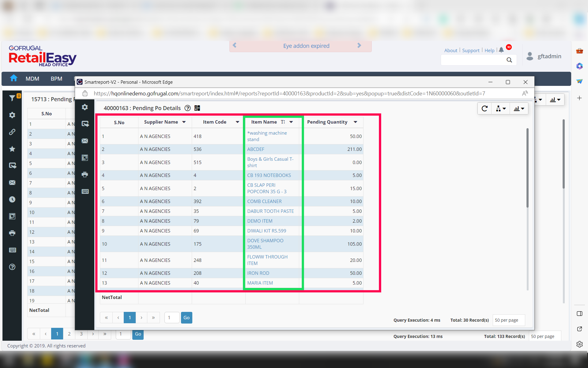The width and height of the screenshot is (588, 368).
Task: Click the mail icon in popup sidebar
Action: click(85, 141)
